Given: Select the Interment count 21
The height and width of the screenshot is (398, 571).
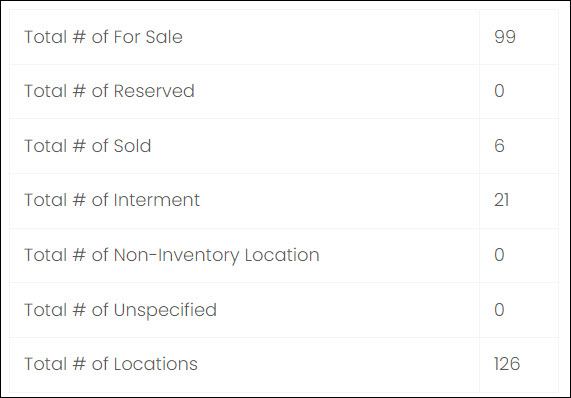Looking at the screenshot, I should click(501, 200).
